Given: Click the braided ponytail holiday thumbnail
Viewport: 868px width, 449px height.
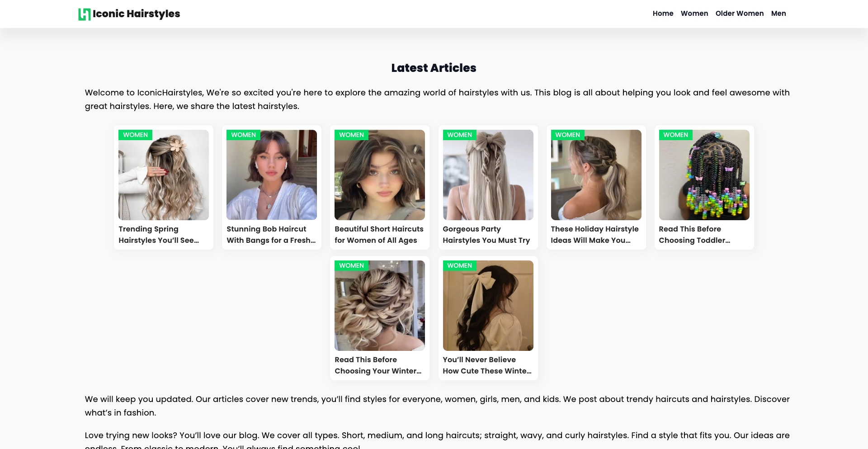Looking at the screenshot, I should [x=596, y=175].
